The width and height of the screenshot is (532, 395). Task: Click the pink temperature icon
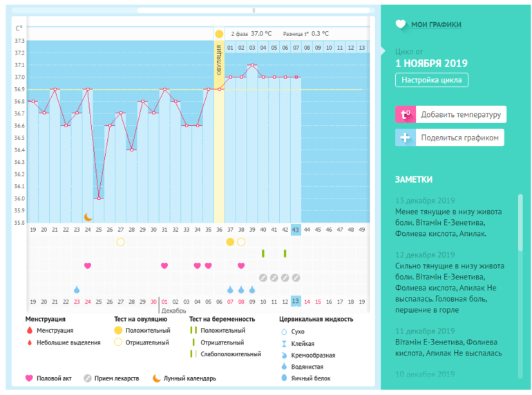[405, 115]
